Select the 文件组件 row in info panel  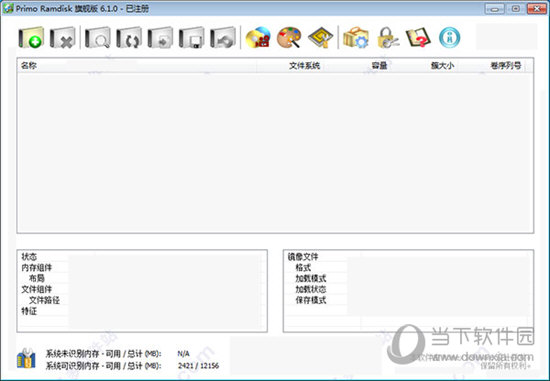coord(142,289)
